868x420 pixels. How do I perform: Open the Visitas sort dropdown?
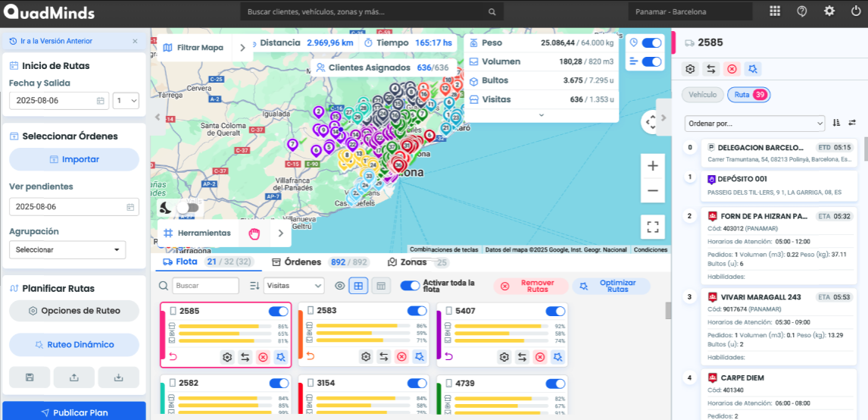click(294, 286)
